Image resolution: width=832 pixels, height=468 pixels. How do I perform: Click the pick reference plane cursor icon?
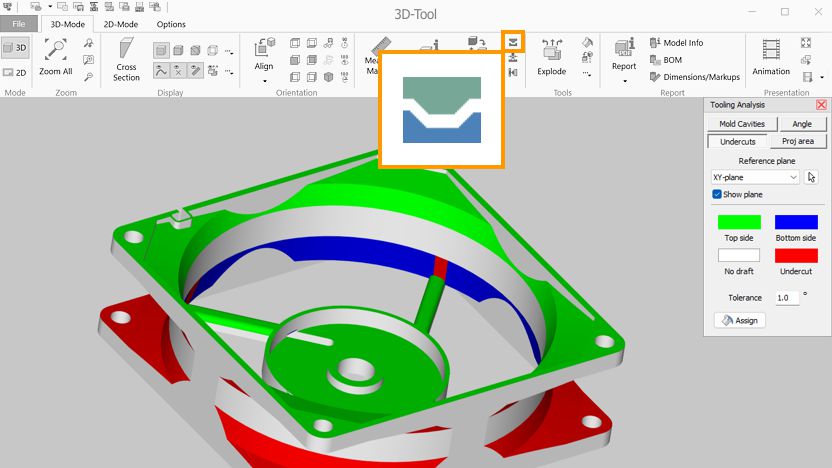[811, 177]
